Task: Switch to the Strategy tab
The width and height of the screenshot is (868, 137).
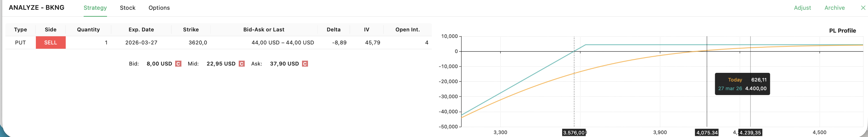Action: click(95, 8)
